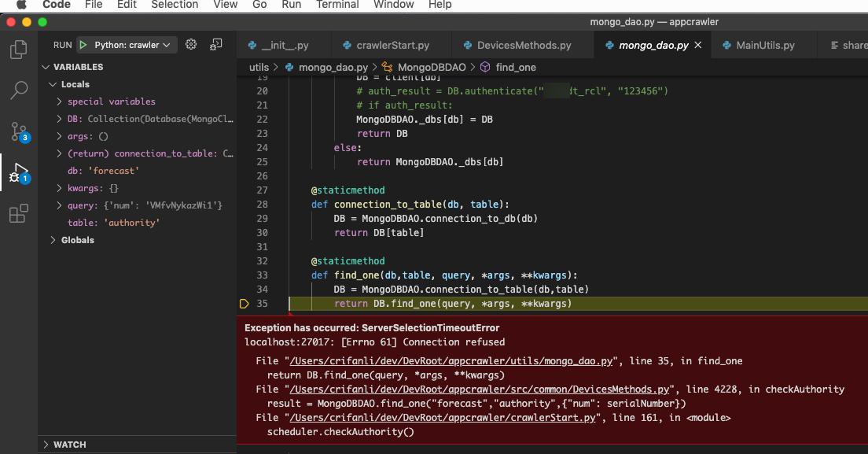Expand the kwargs variable
This screenshot has width=868, height=454.
[x=59, y=188]
